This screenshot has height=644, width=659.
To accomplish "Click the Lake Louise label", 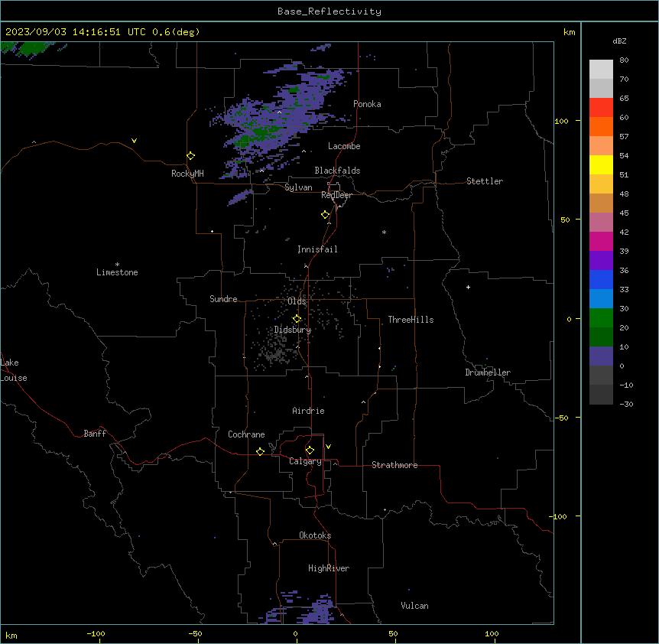I will coord(14,370).
